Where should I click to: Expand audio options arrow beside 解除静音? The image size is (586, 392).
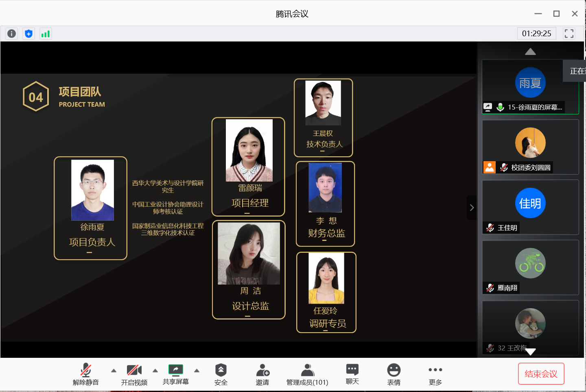point(114,370)
